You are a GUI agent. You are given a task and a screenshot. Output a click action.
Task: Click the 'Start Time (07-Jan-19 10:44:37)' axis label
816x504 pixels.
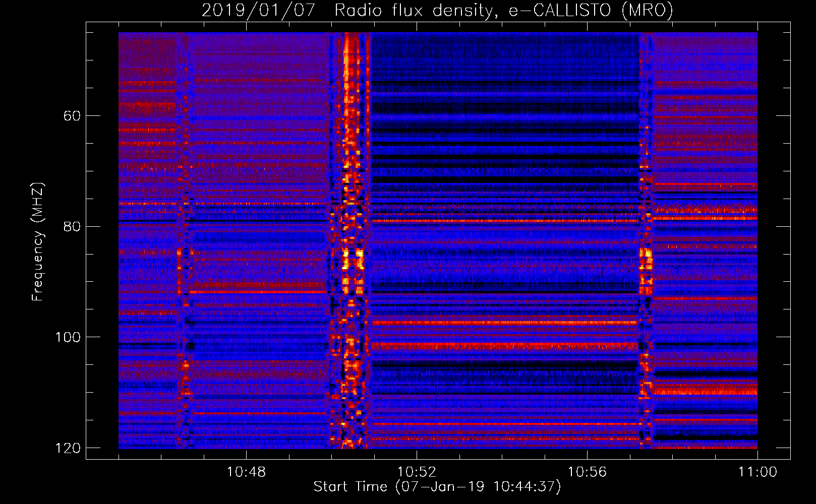coord(437,487)
